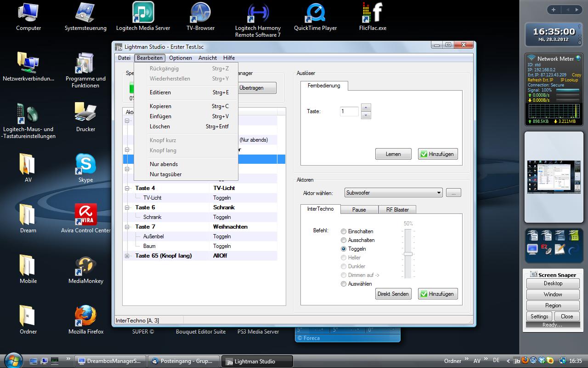The width and height of the screenshot is (588, 368).
Task: Open MediaMonkey desktop shortcut
Action: point(85,265)
